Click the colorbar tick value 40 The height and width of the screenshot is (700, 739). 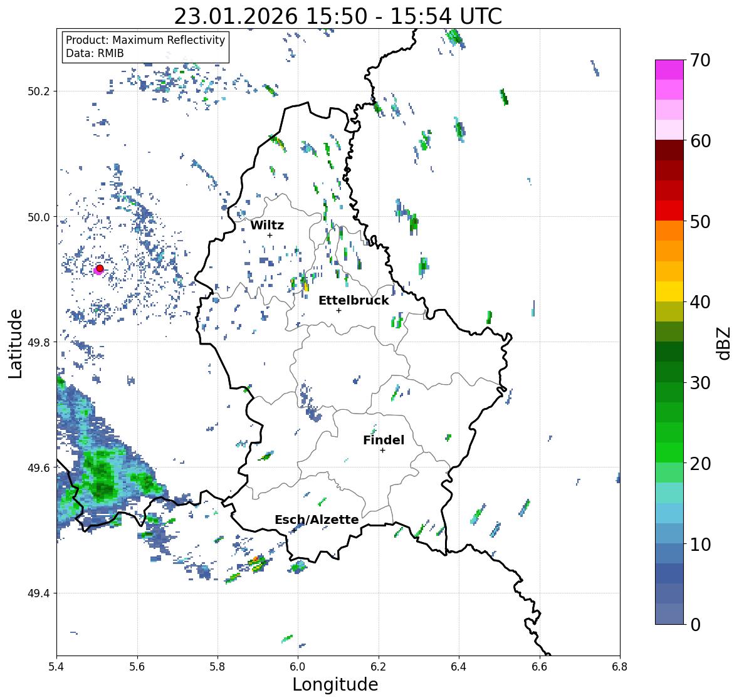click(x=700, y=302)
